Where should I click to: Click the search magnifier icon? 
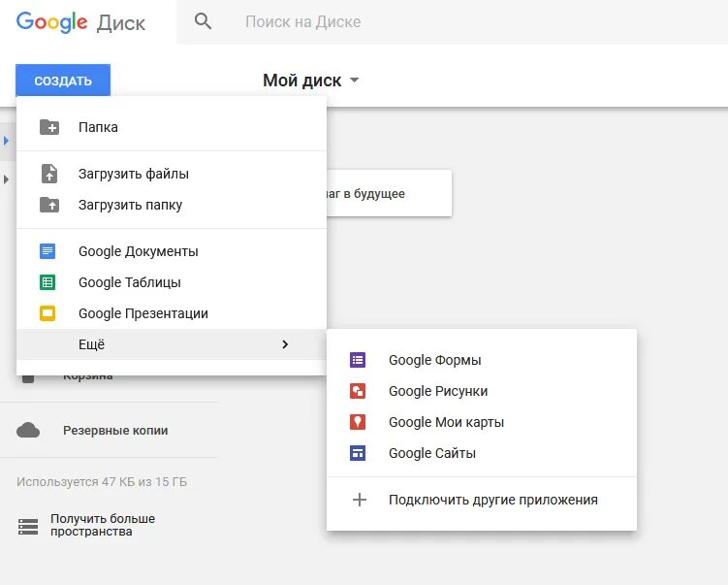tap(203, 21)
